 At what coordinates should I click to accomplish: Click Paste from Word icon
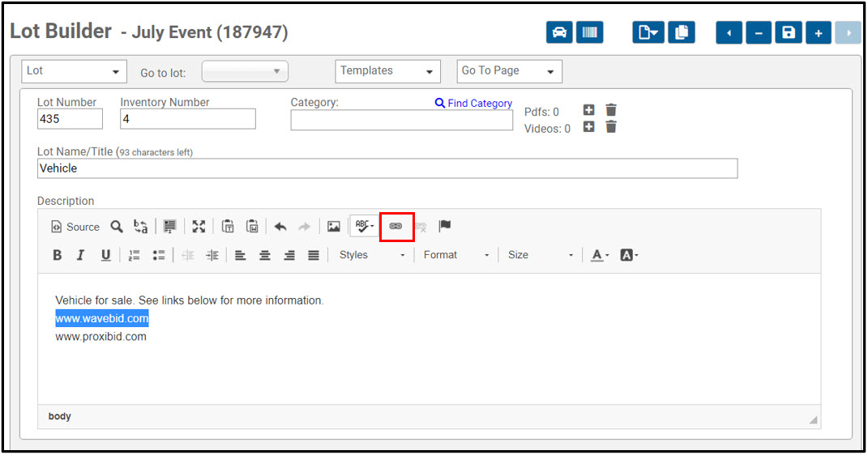click(x=252, y=227)
